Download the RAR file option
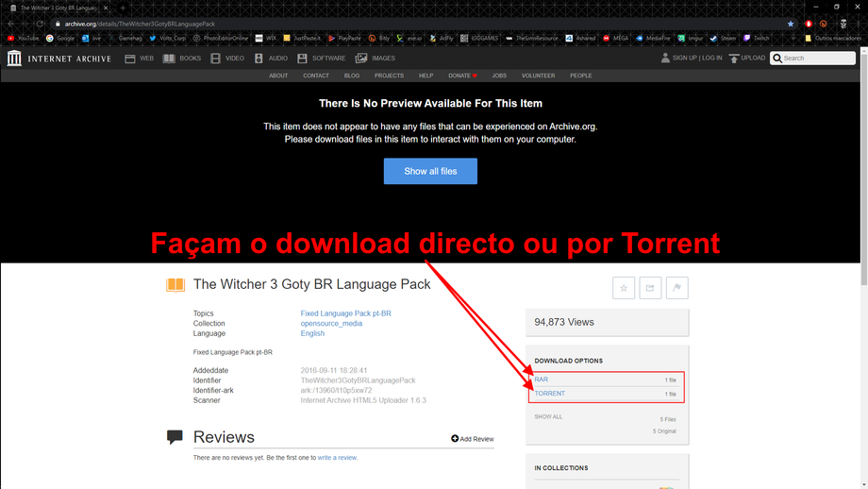The width and height of the screenshot is (868, 489). (542, 379)
